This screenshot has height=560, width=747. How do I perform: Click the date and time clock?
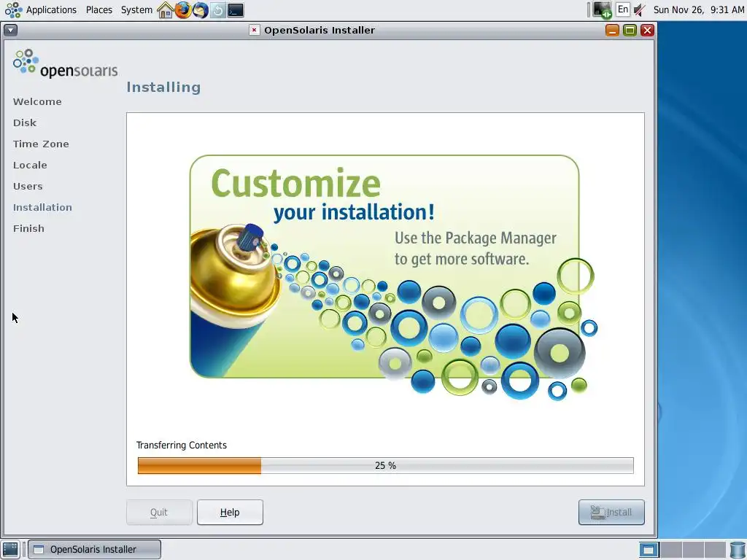point(698,9)
